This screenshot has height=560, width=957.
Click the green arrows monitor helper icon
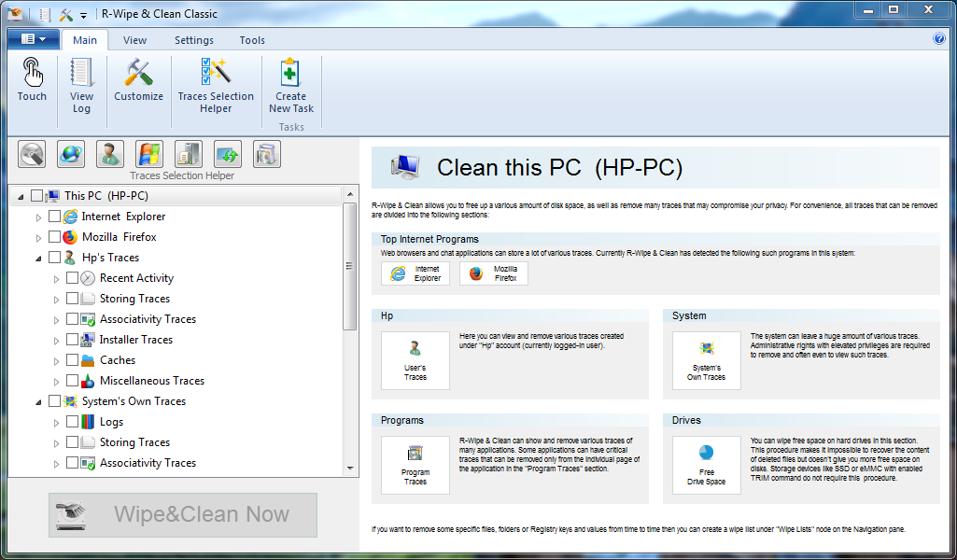(228, 154)
